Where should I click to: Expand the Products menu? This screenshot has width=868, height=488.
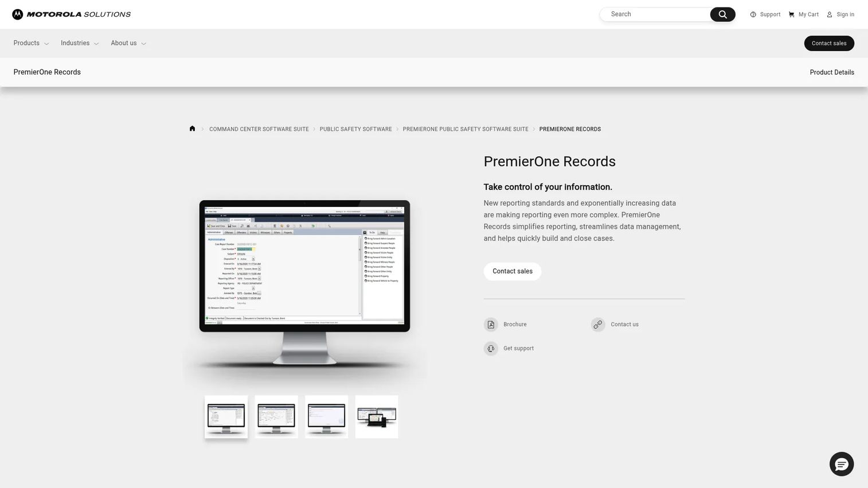pos(31,43)
